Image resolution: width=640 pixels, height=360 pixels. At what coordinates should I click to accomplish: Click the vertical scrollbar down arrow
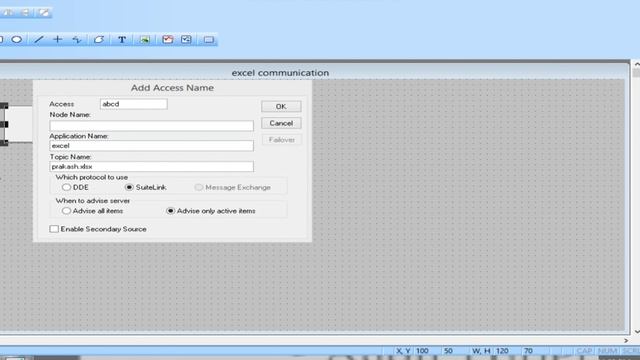click(636, 332)
